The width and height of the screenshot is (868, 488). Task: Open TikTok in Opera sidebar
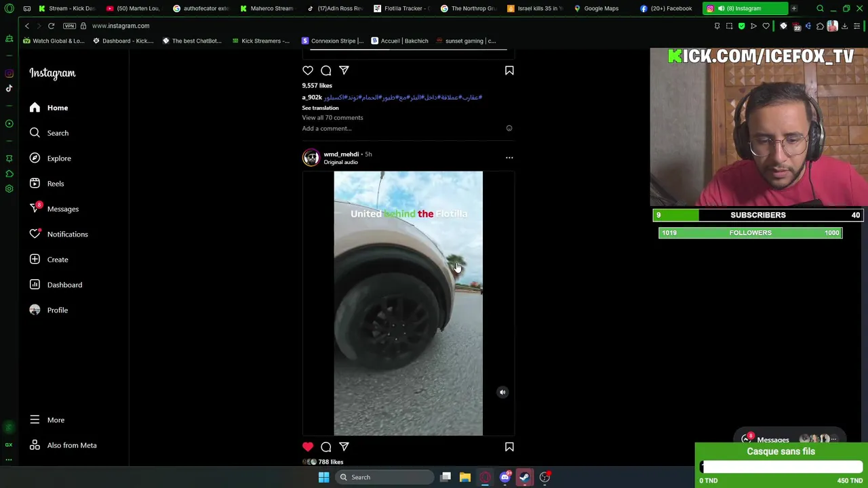9,88
